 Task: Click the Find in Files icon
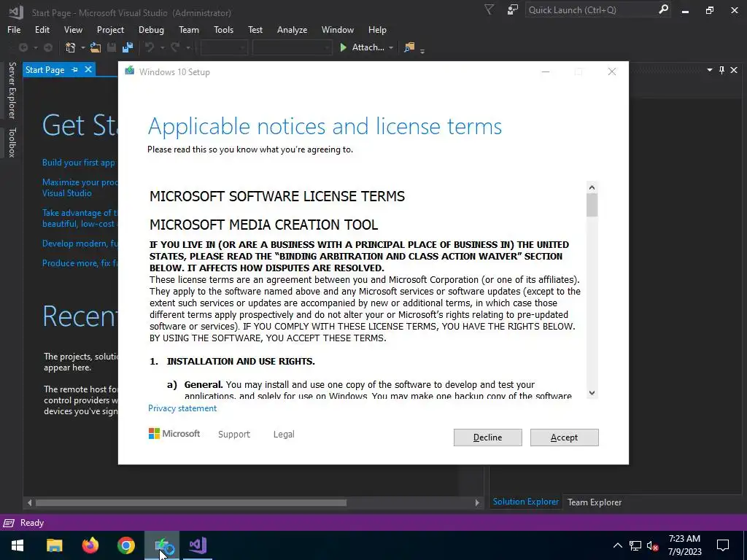pyautogui.click(x=409, y=47)
